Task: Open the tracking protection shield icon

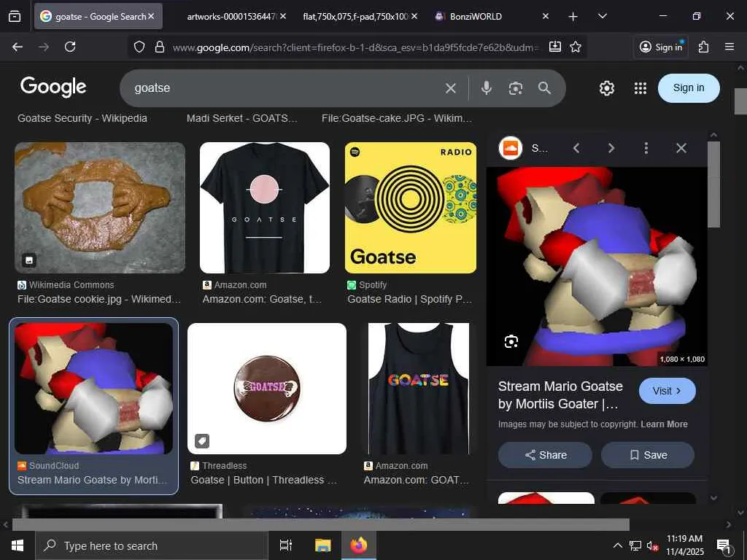Action: [x=139, y=47]
